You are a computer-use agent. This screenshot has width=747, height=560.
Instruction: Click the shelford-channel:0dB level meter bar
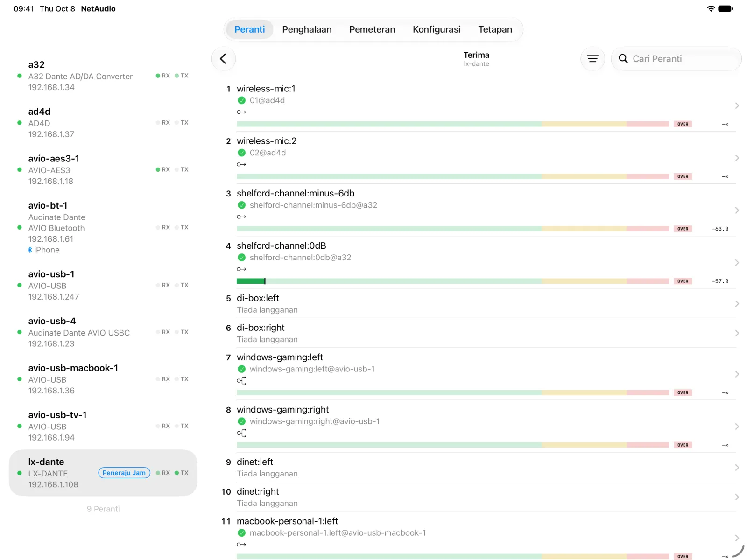tap(453, 281)
